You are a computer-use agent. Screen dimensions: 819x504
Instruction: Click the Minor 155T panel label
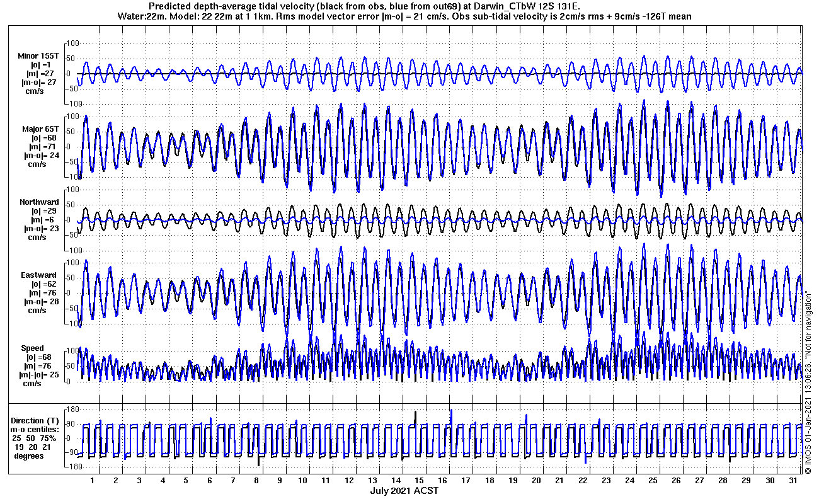click(x=38, y=56)
